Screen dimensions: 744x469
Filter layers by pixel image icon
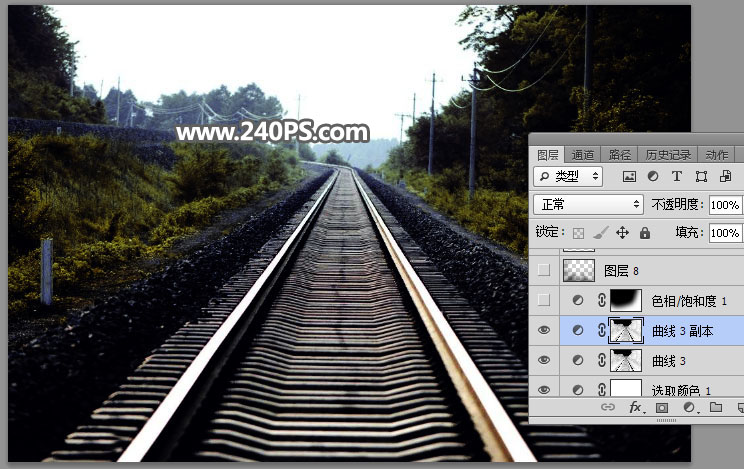point(629,177)
